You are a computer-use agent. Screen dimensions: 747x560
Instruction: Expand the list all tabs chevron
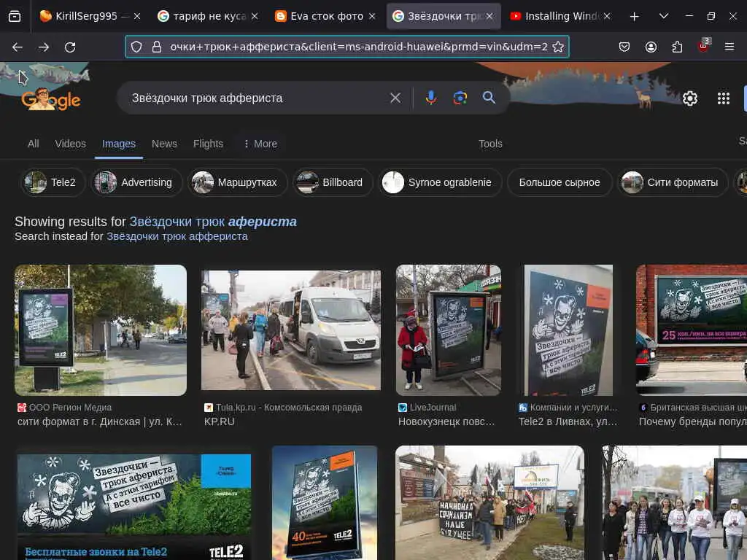point(663,16)
